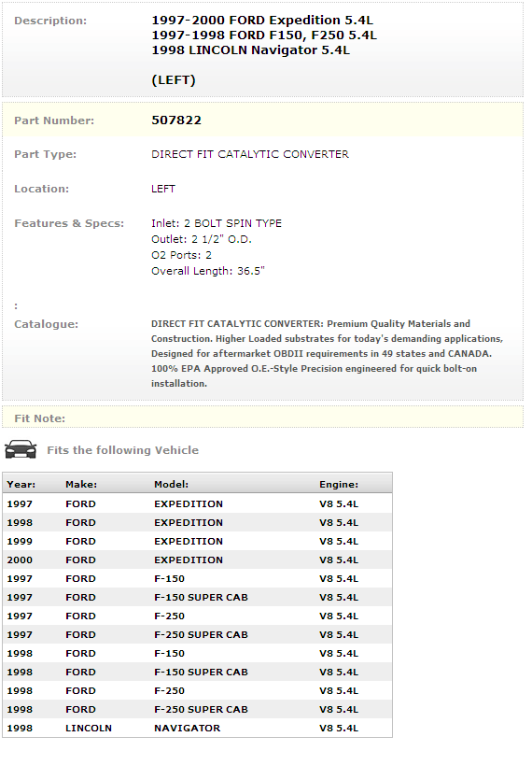Click 'Inlet: 2 BOLT SPIN TYPE' spec
The image size is (532, 765).
point(216,223)
